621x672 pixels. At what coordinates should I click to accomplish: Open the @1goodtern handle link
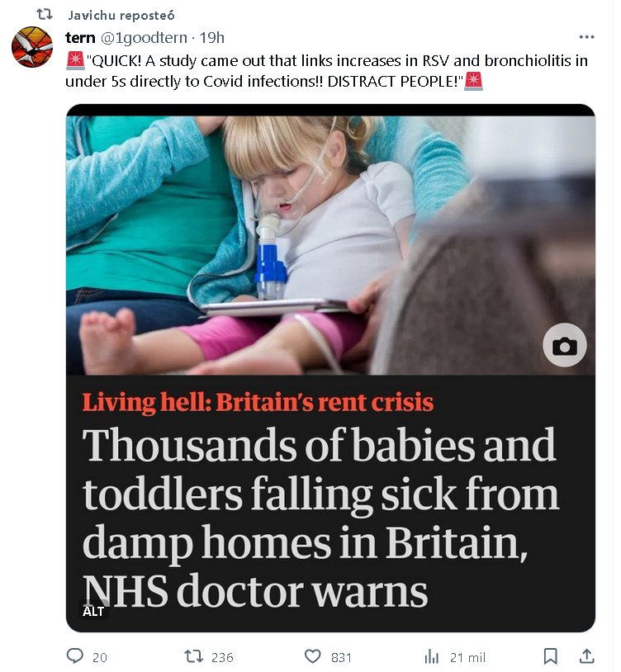click(x=144, y=38)
